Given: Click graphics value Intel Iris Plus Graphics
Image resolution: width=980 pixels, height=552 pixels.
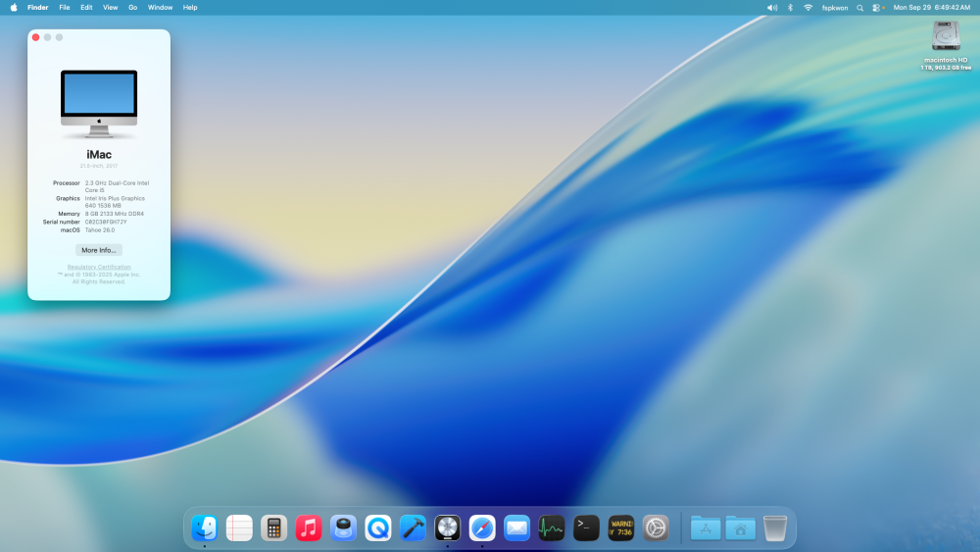Looking at the screenshot, I should pos(115,198).
